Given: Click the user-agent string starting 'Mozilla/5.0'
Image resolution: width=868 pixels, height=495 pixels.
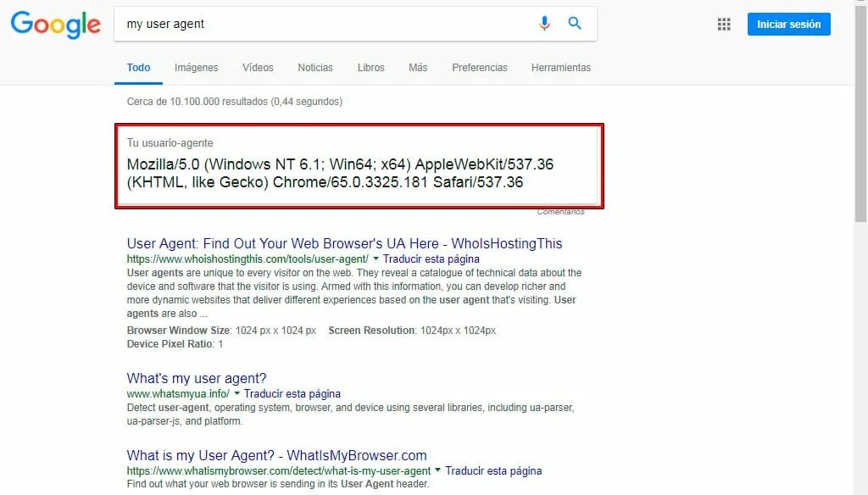Looking at the screenshot, I should [x=340, y=173].
